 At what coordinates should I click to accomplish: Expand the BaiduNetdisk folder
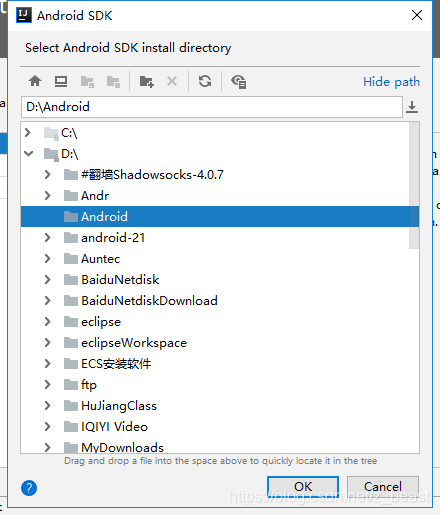(x=48, y=279)
